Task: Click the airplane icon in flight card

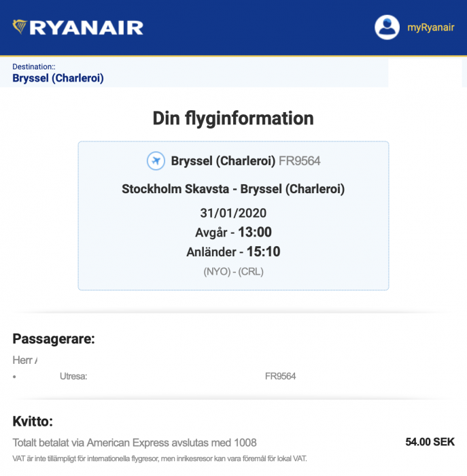Action: pos(156,161)
